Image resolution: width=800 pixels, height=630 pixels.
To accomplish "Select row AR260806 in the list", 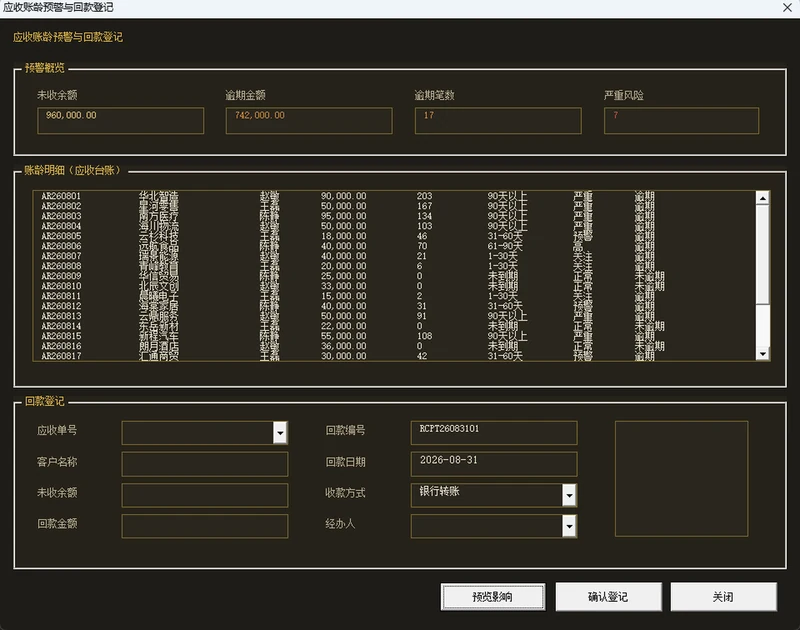I will (394, 246).
